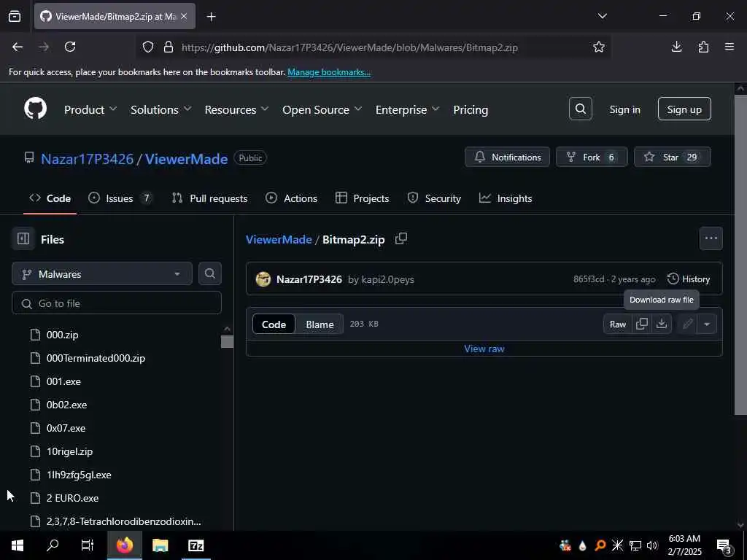This screenshot has height=560, width=747.
Task: Open the three-dots more file actions button
Action: [x=711, y=238]
